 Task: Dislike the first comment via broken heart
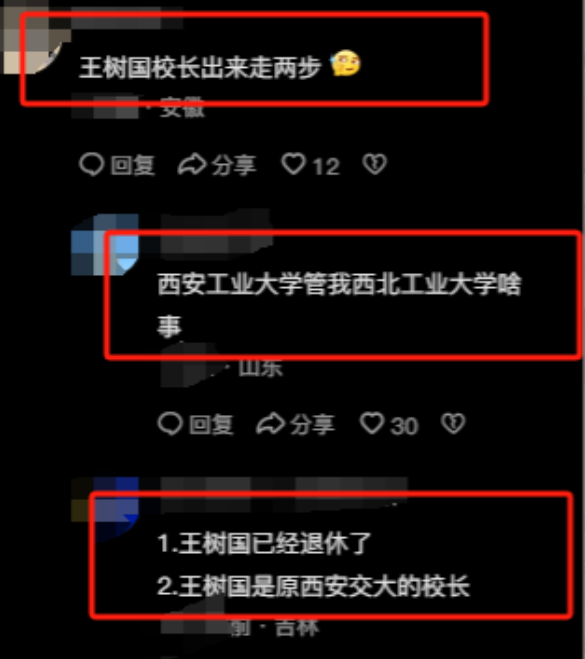(374, 164)
